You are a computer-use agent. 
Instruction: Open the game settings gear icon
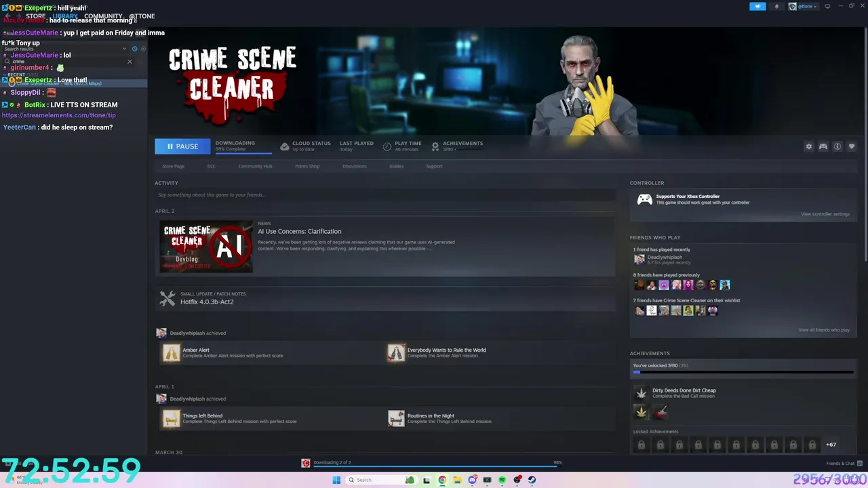pyautogui.click(x=808, y=146)
